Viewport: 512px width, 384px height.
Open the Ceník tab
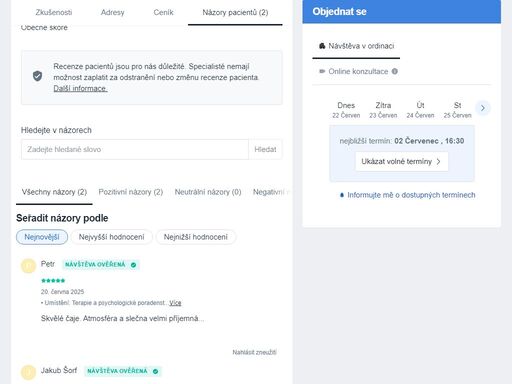click(163, 12)
